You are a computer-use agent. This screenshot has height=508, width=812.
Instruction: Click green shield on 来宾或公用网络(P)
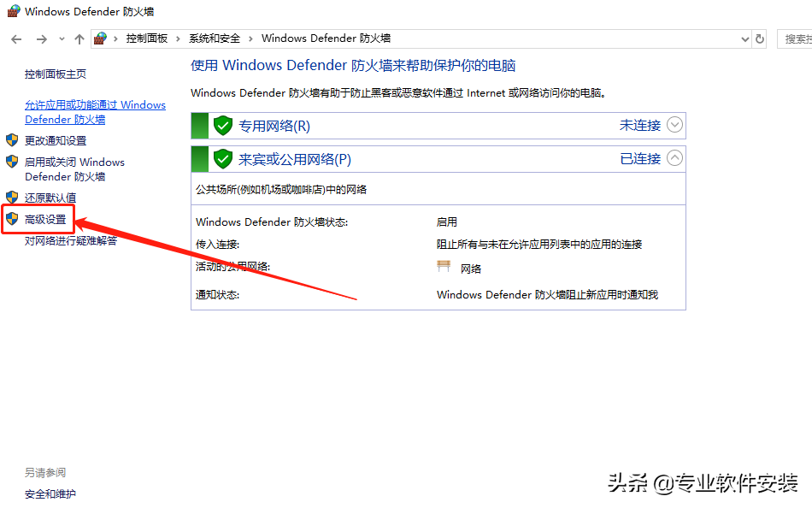pos(223,158)
